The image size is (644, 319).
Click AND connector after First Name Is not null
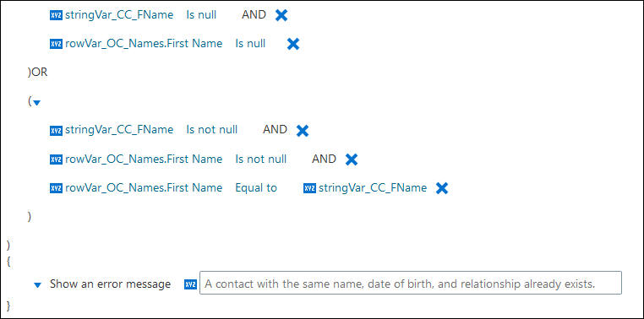coord(324,159)
